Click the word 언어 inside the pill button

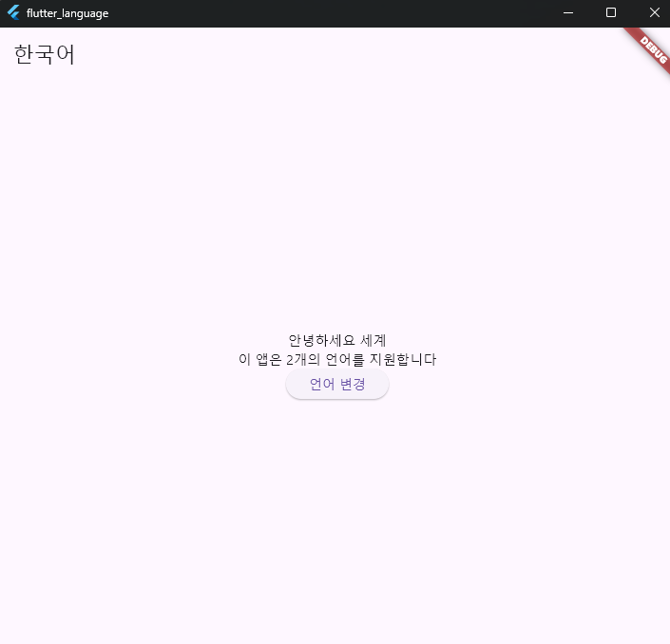[321, 385]
